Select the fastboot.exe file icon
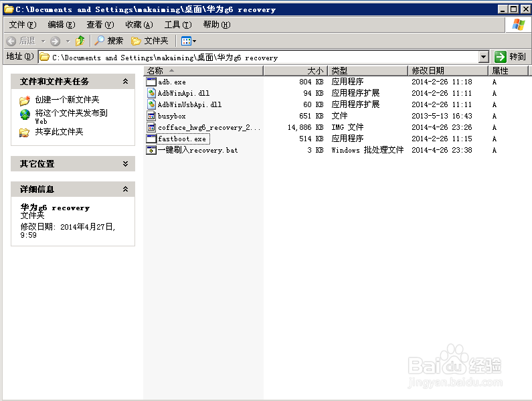Screen dimensions: 532x401 pyautogui.click(x=151, y=139)
